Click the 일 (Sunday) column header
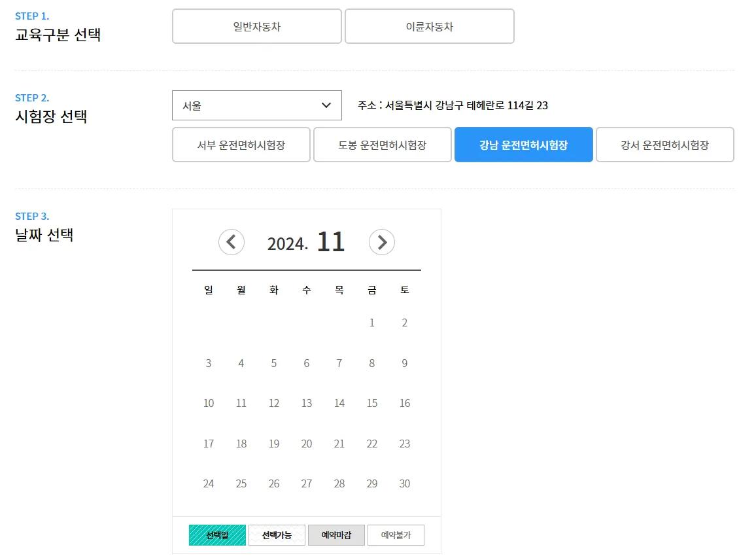Image resolution: width=739 pixels, height=560 pixels. tap(208, 290)
